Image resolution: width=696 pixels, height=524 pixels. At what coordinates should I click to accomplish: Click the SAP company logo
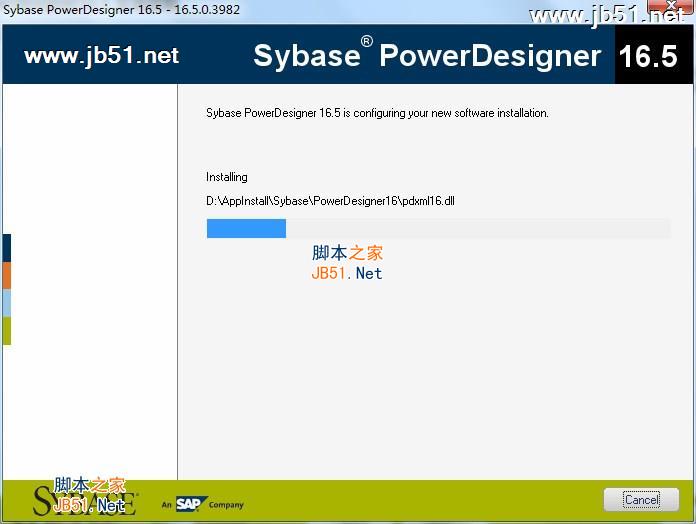click(x=191, y=504)
